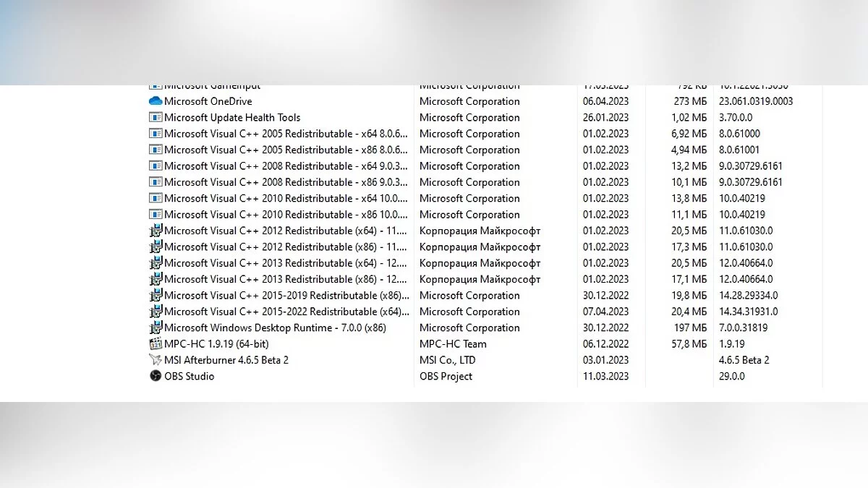Viewport: 868px width, 488px height.
Task: Click version "14.34.31931.0"
Action: (749, 312)
